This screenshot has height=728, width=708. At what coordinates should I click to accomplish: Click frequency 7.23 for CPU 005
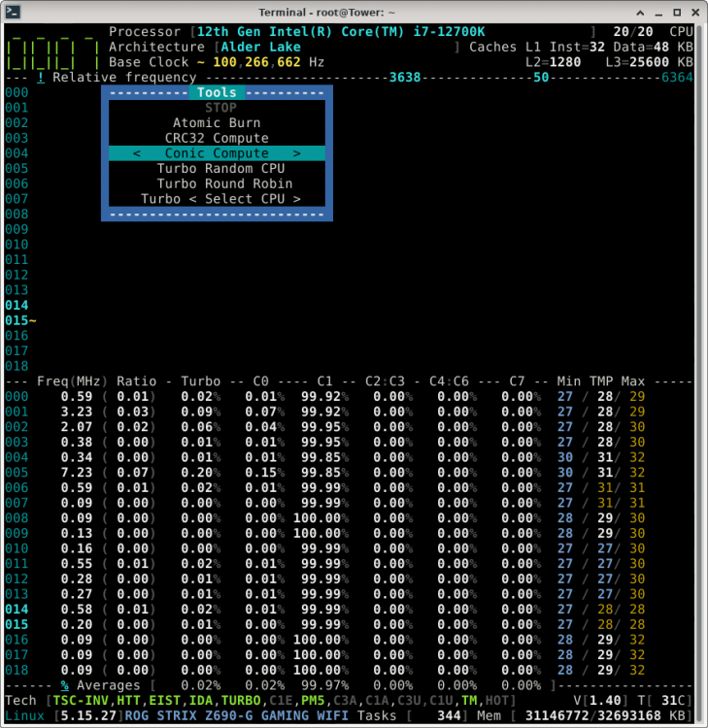coord(77,473)
